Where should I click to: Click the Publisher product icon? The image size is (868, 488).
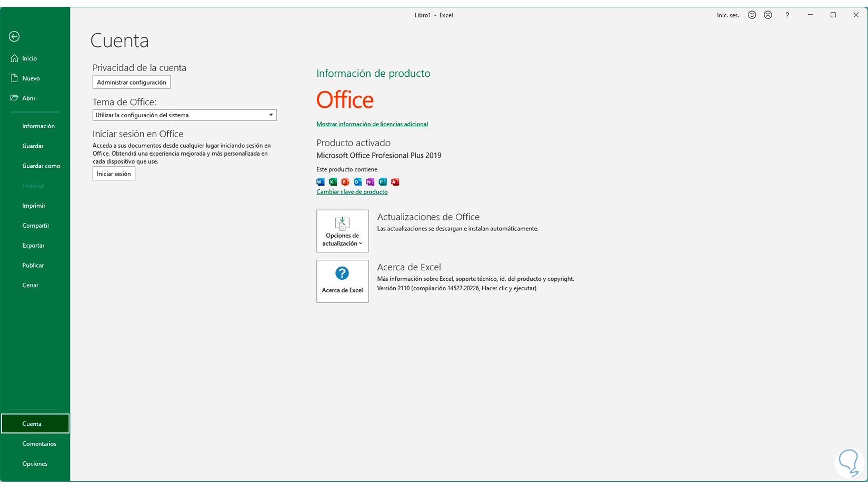(383, 182)
